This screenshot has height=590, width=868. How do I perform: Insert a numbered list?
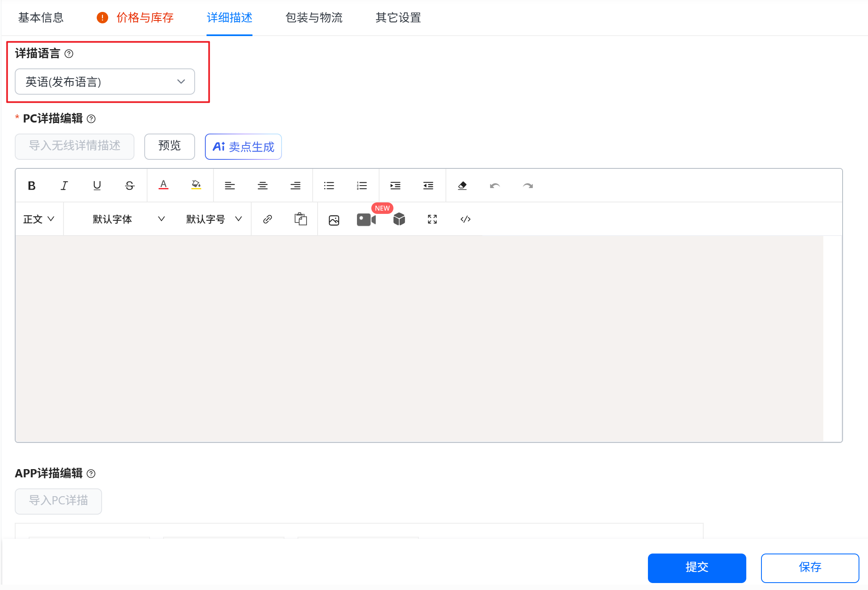[361, 186]
